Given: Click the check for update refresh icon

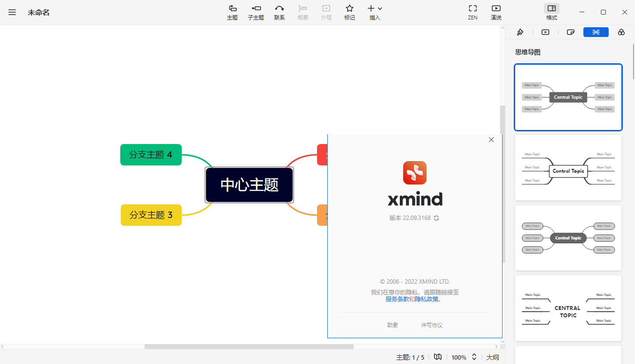Looking at the screenshot, I should tap(436, 218).
